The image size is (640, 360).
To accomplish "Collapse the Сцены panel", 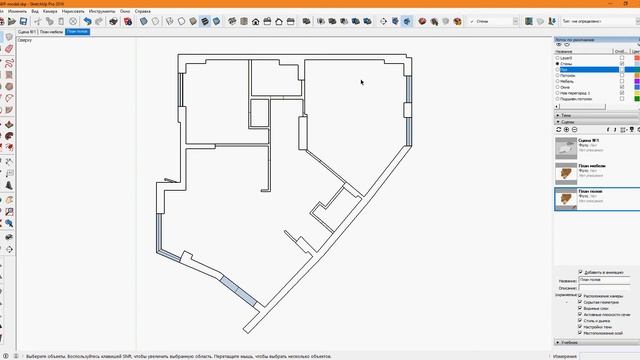I will 596,122.
